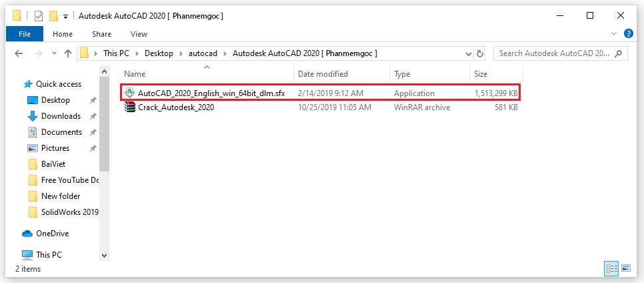
Task: Click the Properties checkmark icon in title bar
Action: (x=39, y=16)
